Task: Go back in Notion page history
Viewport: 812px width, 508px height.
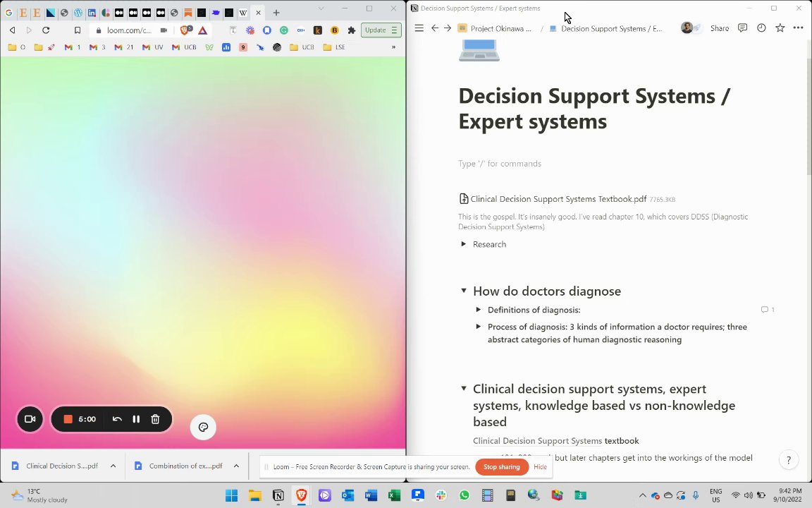Action: pyautogui.click(x=435, y=28)
